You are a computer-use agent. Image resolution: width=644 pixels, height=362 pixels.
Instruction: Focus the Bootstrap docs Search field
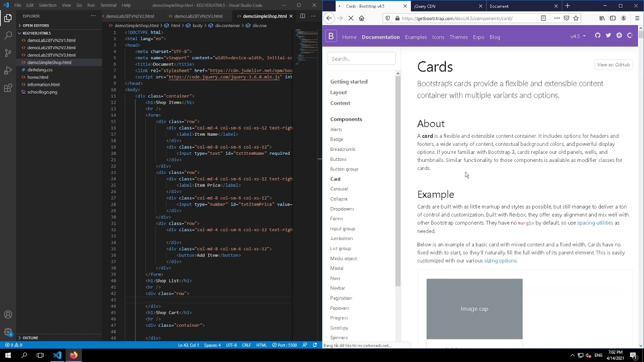click(x=361, y=58)
